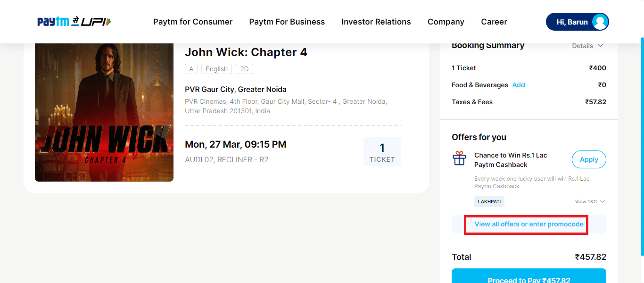Open the Company menu
644x283 pixels.
click(x=446, y=22)
